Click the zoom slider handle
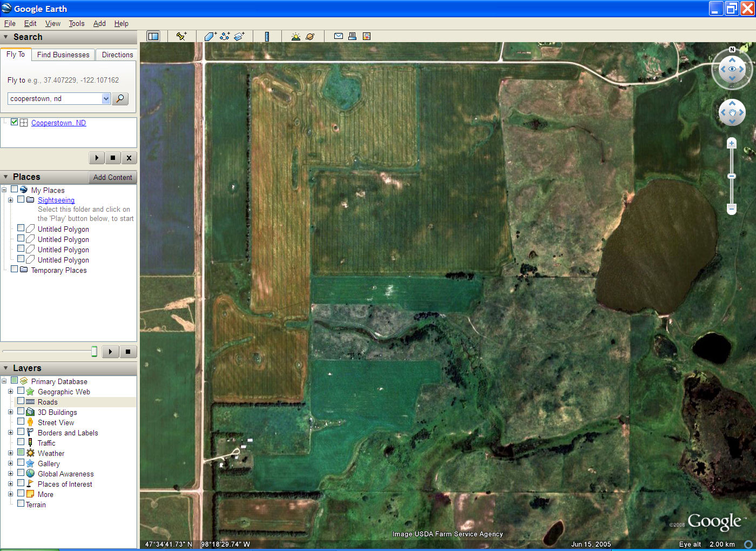Image resolution: width=756 pixels, height=551 pixels. pyautogui.click(x=732, y=176)
